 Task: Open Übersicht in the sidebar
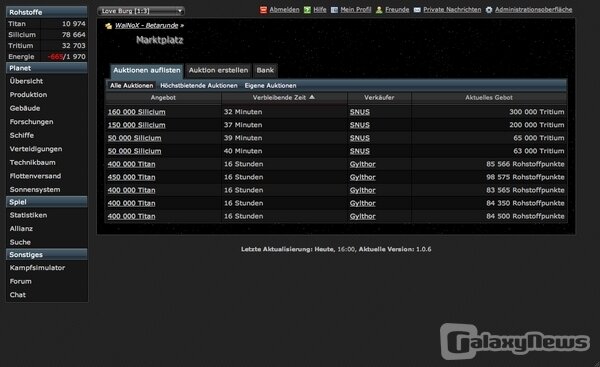point(26,81)
